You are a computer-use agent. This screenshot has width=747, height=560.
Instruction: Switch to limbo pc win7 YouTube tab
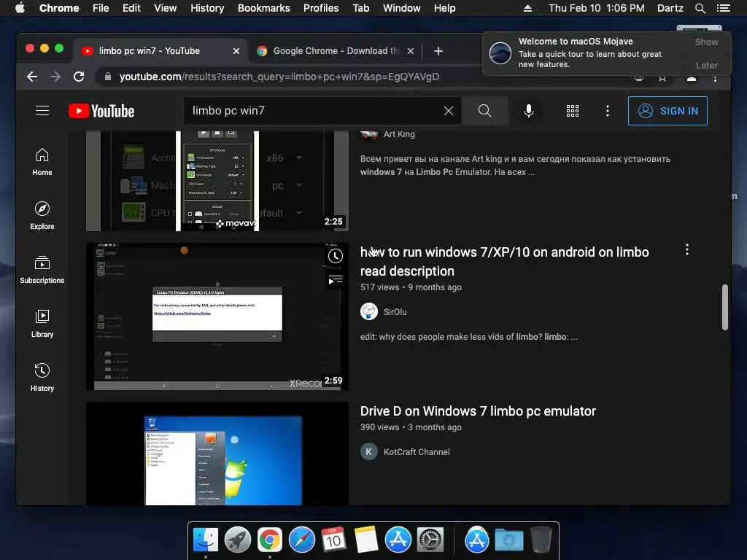160,51
